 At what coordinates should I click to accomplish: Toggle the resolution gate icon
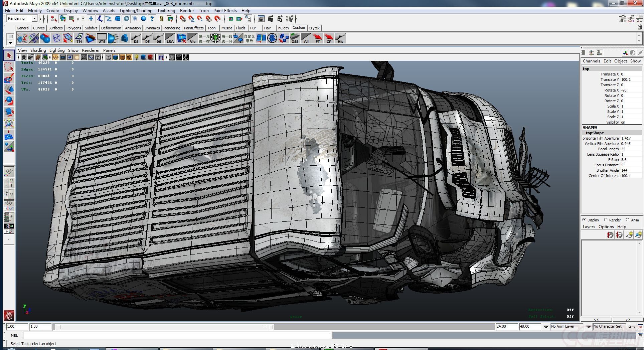69,57
